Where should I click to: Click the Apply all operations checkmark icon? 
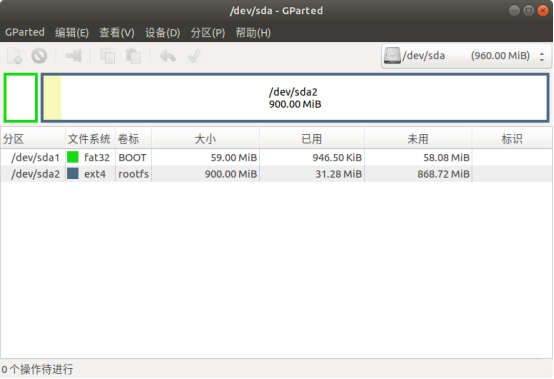pyautogui.click(x=194, y=56)
